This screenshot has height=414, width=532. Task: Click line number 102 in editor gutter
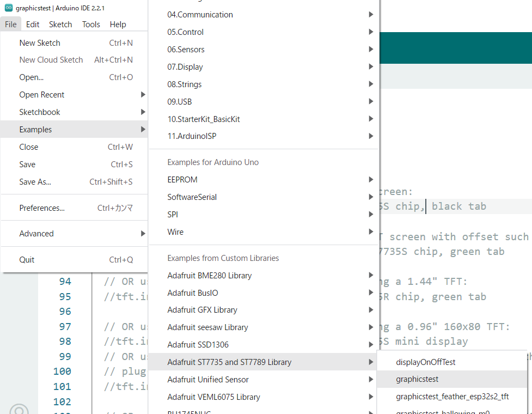(62, 401)
